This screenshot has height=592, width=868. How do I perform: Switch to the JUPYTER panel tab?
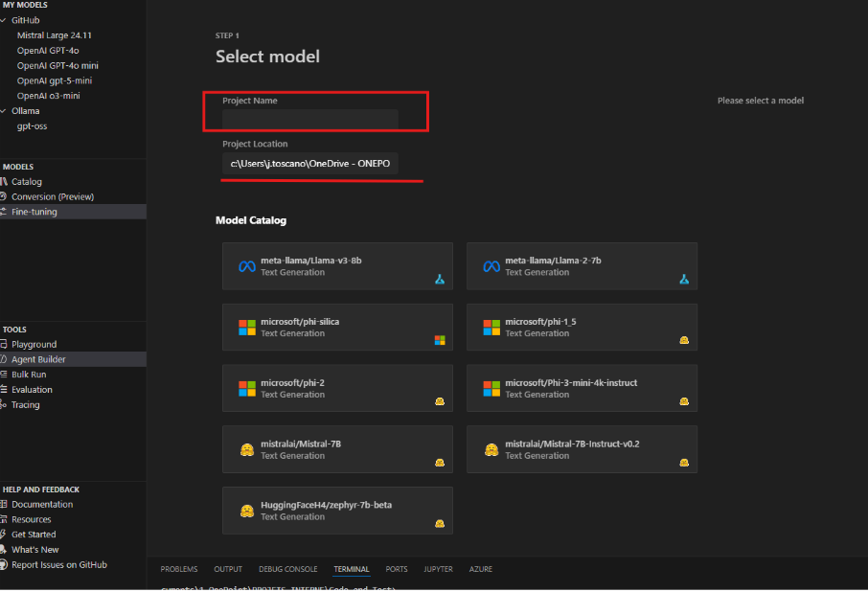point(438,569)
